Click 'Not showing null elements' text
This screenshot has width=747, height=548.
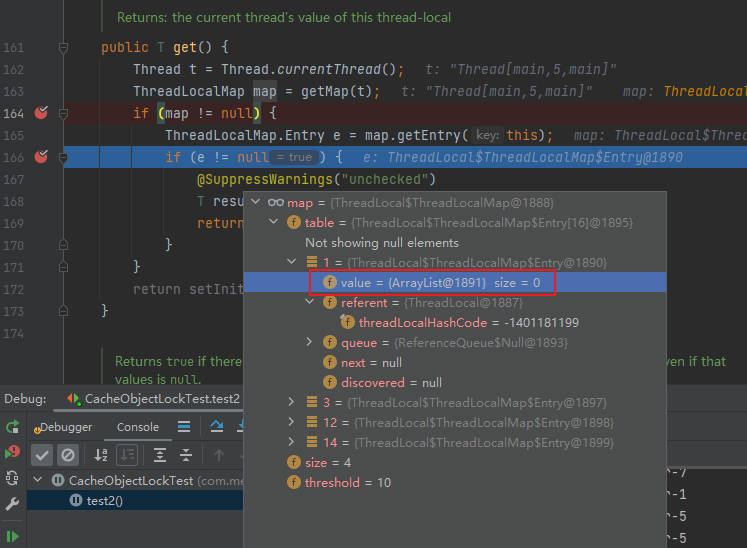(382, 243)
